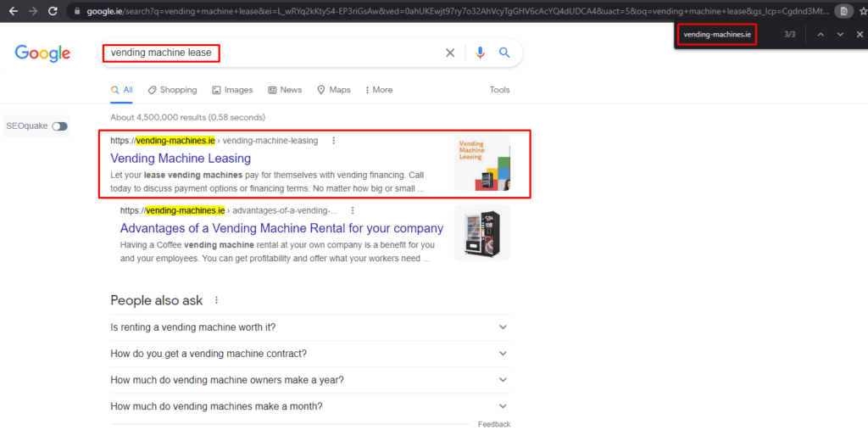Click the vending-machine-leasing result URL
Screen dimensions: 868x430
214,141
